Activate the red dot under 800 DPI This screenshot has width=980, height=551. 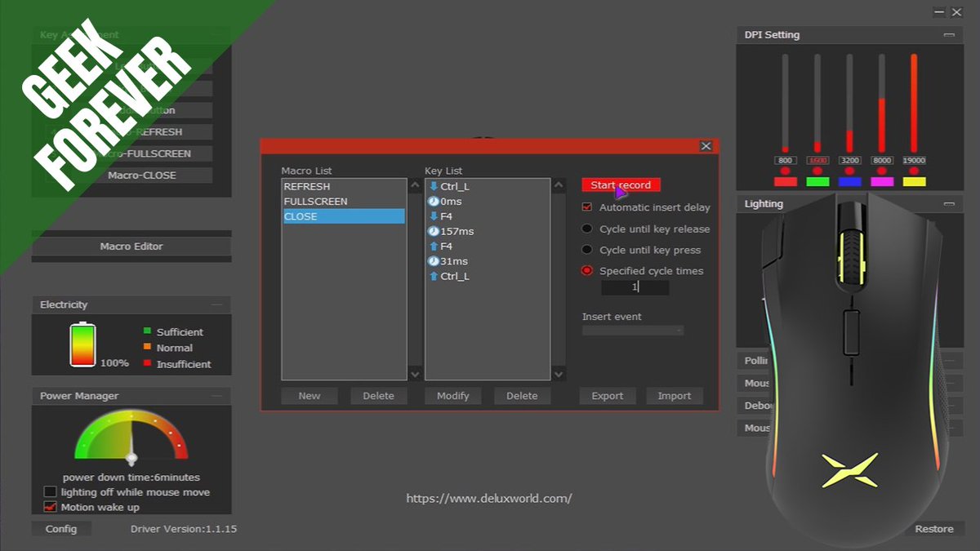point(786,171)
